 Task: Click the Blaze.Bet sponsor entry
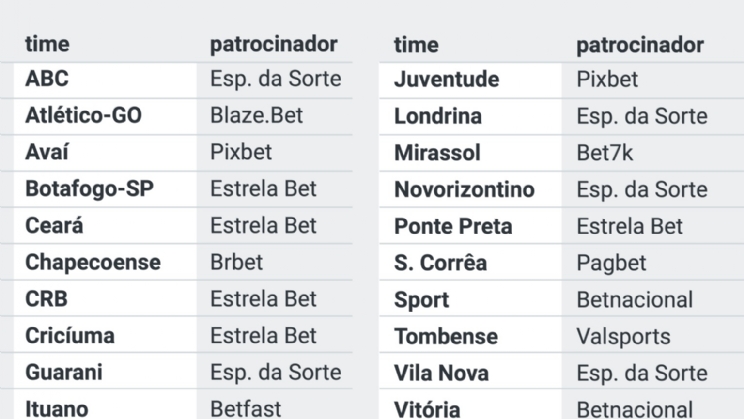[x=256, y=116]
